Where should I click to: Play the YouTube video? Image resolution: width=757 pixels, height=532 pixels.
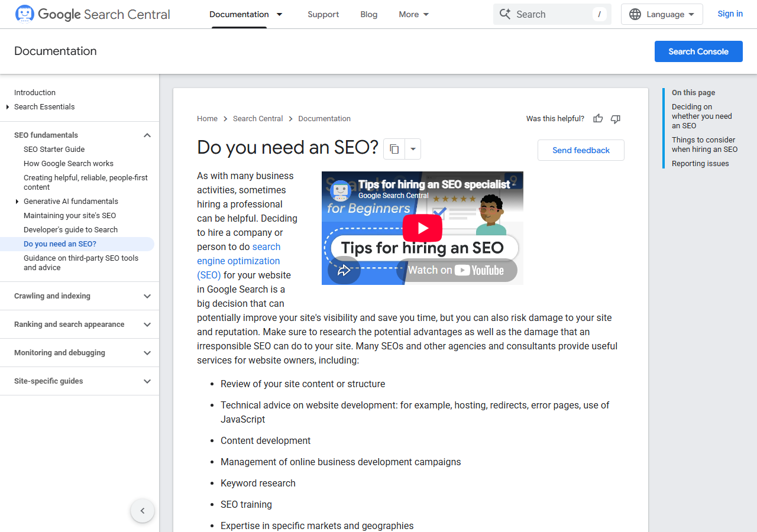422,228
